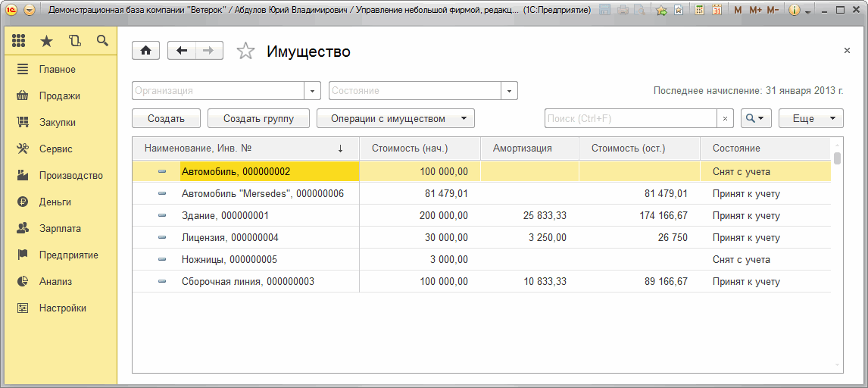Image resolution: width=868 pixels, height=388 pixels.
Task: Select row Лицензия, 000000004
Action: click(482, 238)
